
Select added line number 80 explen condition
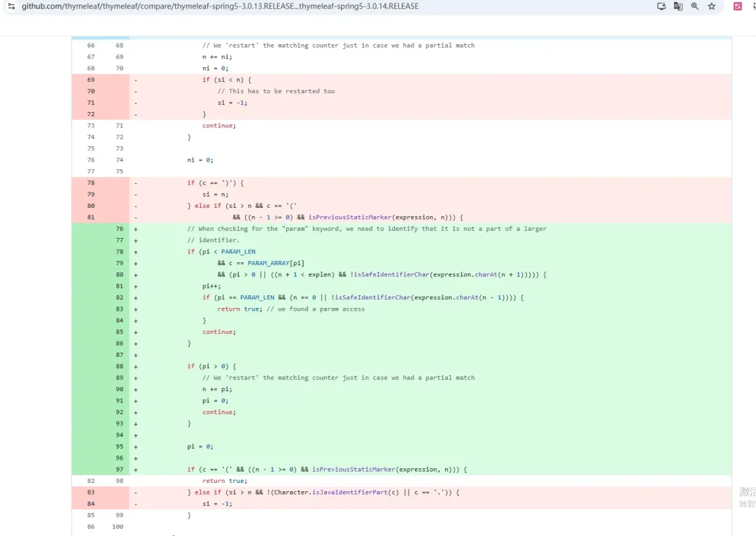click(120, 274)
